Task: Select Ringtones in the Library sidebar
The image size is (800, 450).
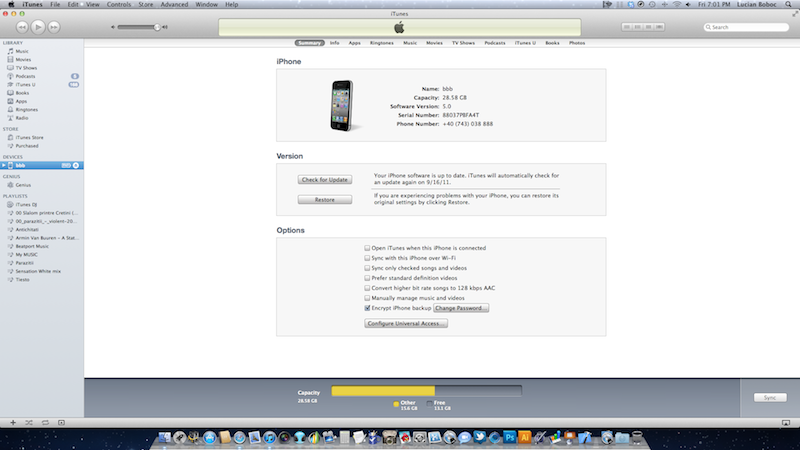Action: click(26, 110)
